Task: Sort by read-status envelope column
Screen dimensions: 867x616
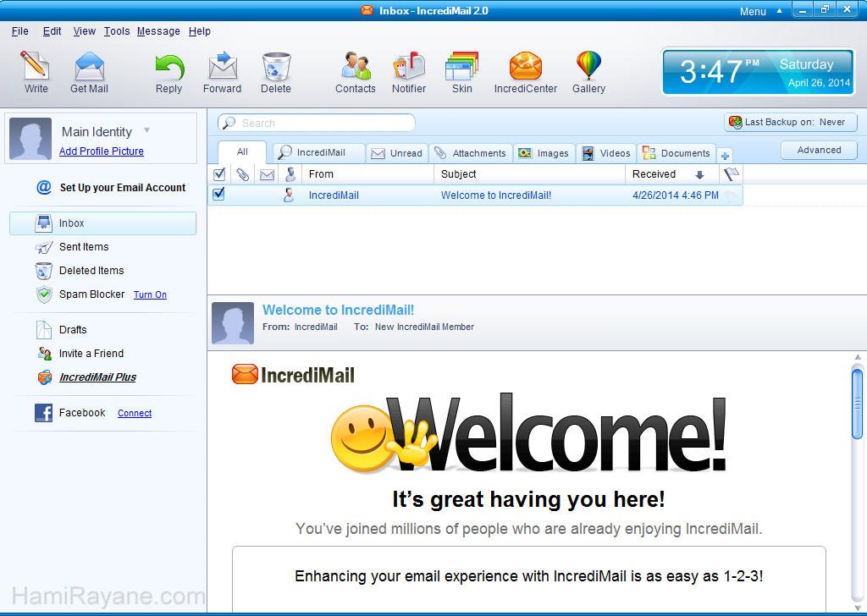Action: (x=267, y=174)
